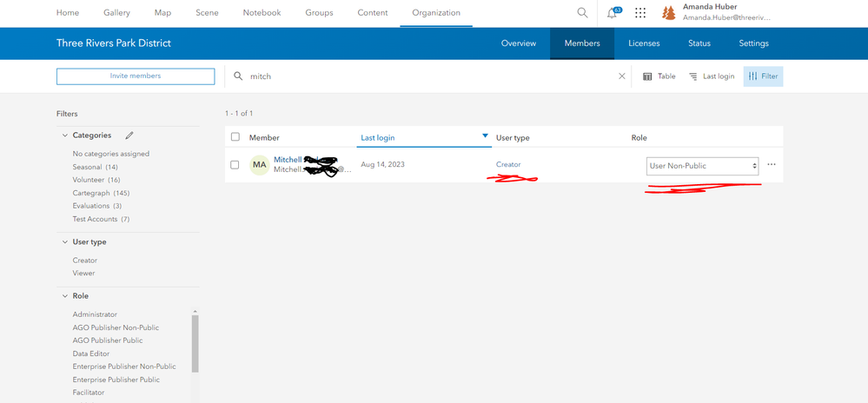868x403 pixels.
Task: Open organization Settings sub-tab
Action: click(x=753, y=43)
